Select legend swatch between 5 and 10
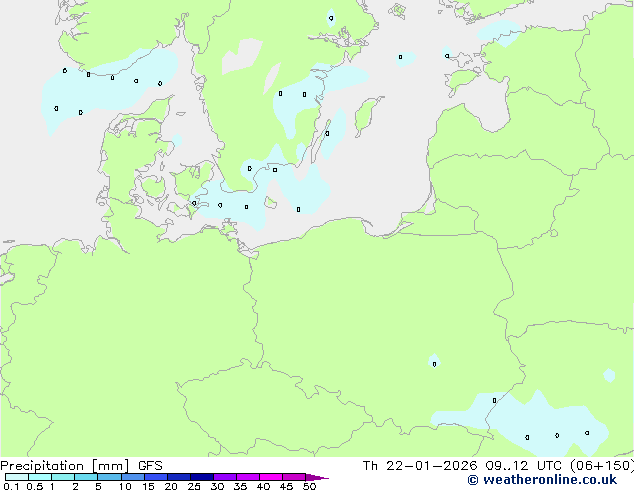This screenshot has height=490, width=634. pyautogui.click(x=109, y=477)
